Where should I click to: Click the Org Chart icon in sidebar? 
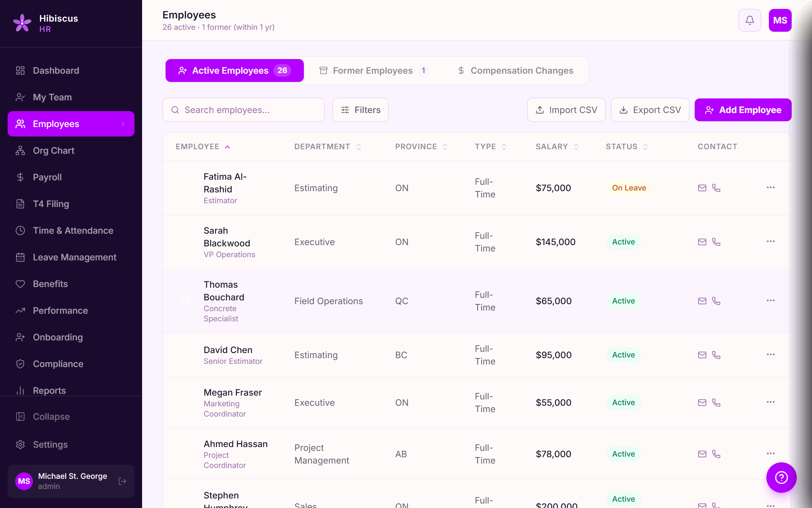tap(20, 150)
